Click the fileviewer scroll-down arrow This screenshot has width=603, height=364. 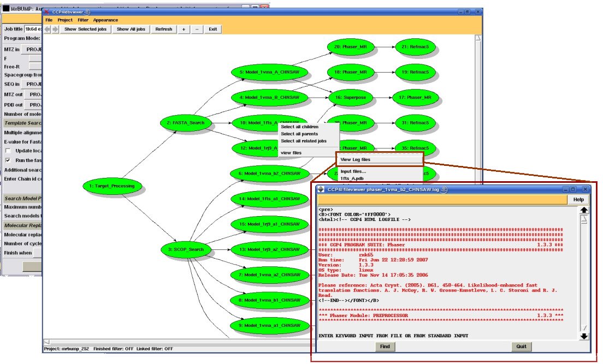click(584, 336)
